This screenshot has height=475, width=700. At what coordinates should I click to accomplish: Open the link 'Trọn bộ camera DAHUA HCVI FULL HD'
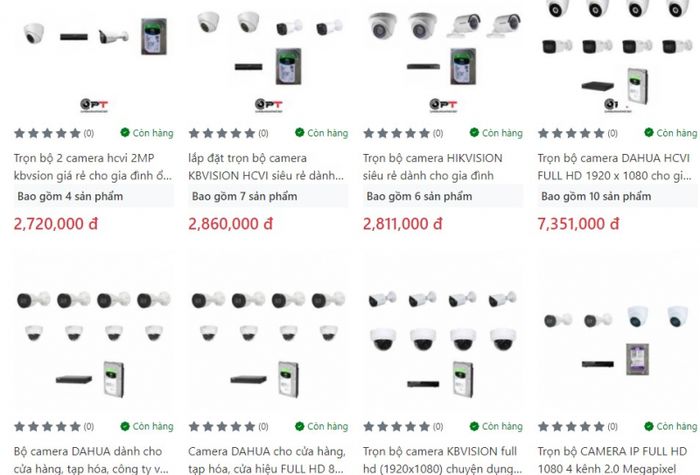coord(615,167)
